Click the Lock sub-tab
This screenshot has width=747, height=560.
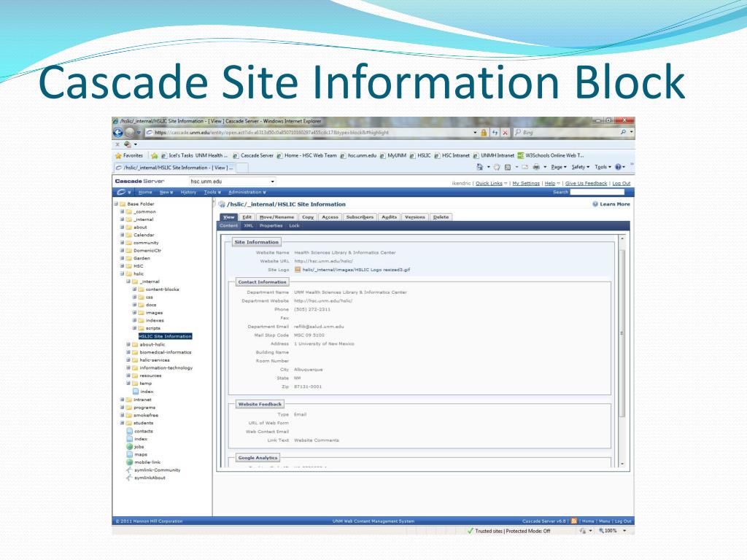[295, 226]
